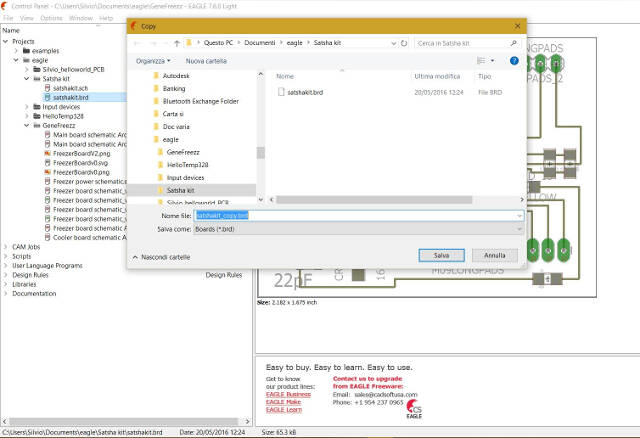Click the Nome file input field
This screenshot has height=438, width=640.
[358, 216]
